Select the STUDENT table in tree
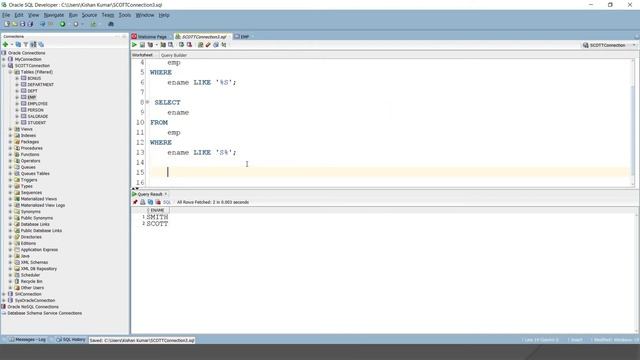This screenshot has width=640, height=360. click(36, 122)
